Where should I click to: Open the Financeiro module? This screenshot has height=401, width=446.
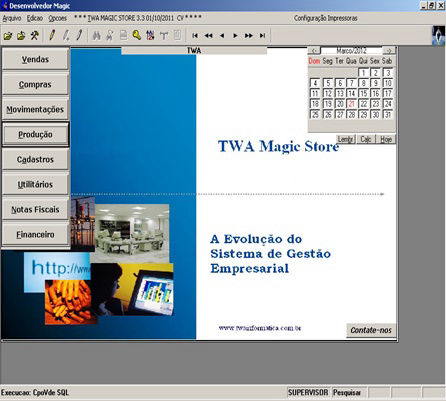pyautogui.click(x=35, y=234)
